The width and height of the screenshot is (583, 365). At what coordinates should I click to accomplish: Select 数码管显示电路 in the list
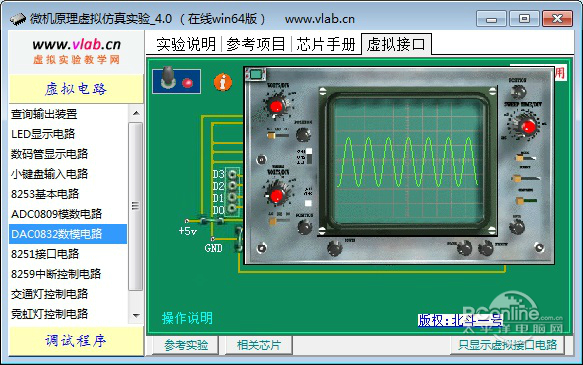(68, 154)
